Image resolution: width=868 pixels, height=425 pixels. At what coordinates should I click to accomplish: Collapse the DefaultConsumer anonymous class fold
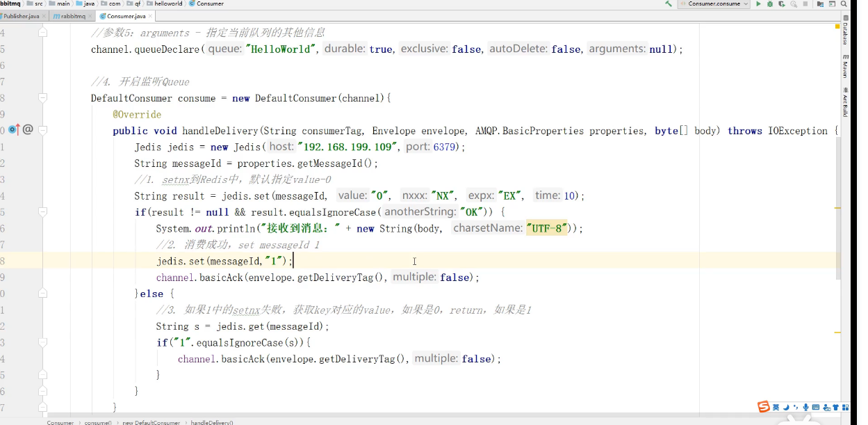click(x=43, y=98)
